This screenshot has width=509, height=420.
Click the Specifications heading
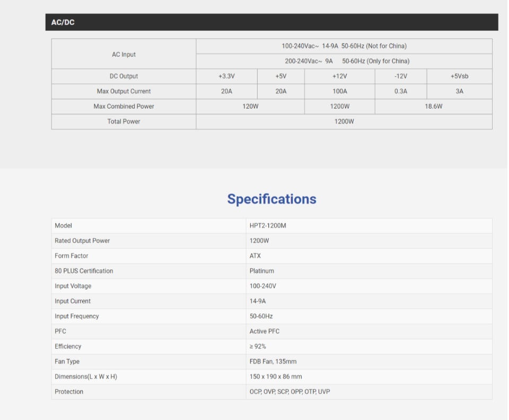pyautogui.click(x=271, y=199)
